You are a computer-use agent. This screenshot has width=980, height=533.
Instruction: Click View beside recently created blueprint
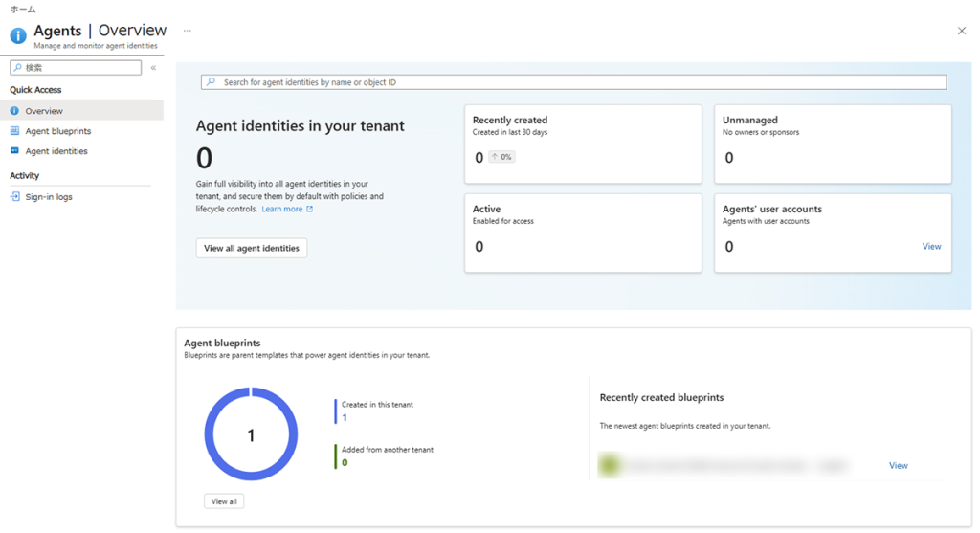[x=898, y=465]
